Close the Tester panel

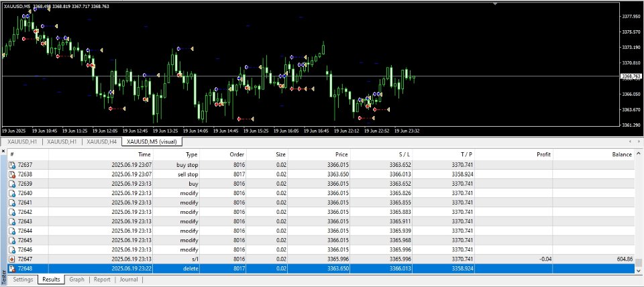click(x=4, y=151)
